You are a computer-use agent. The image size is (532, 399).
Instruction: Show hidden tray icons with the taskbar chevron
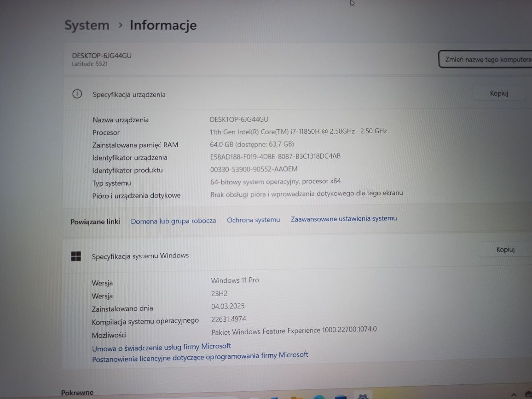514,395
